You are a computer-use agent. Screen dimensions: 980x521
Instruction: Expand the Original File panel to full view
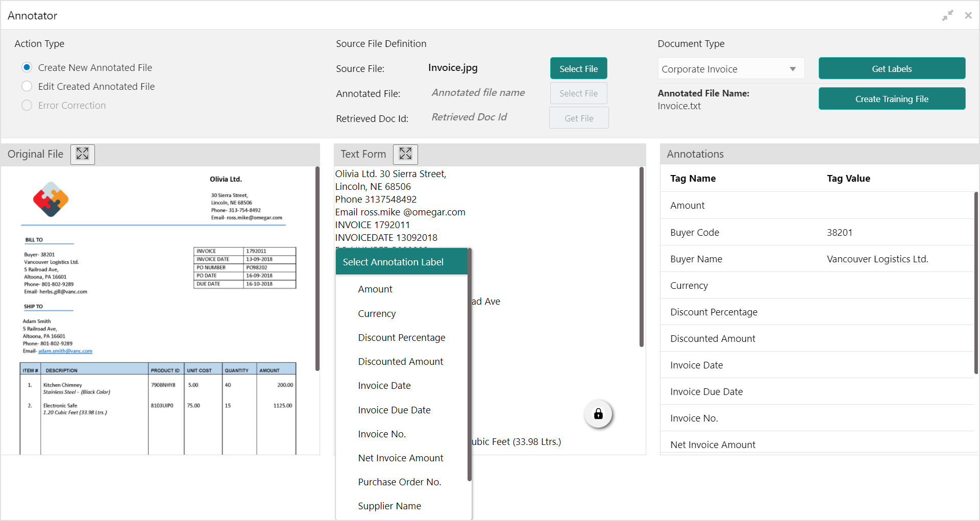pos(82,154)
